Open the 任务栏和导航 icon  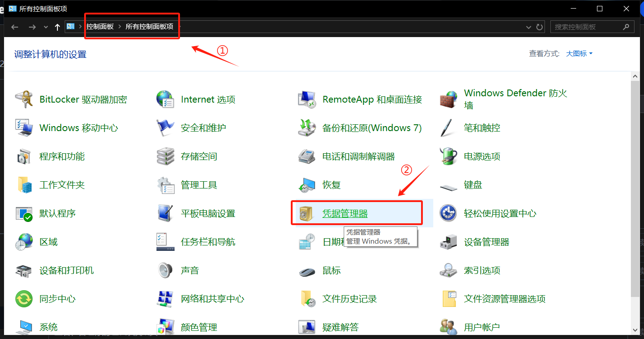click(x=165, y=242)
